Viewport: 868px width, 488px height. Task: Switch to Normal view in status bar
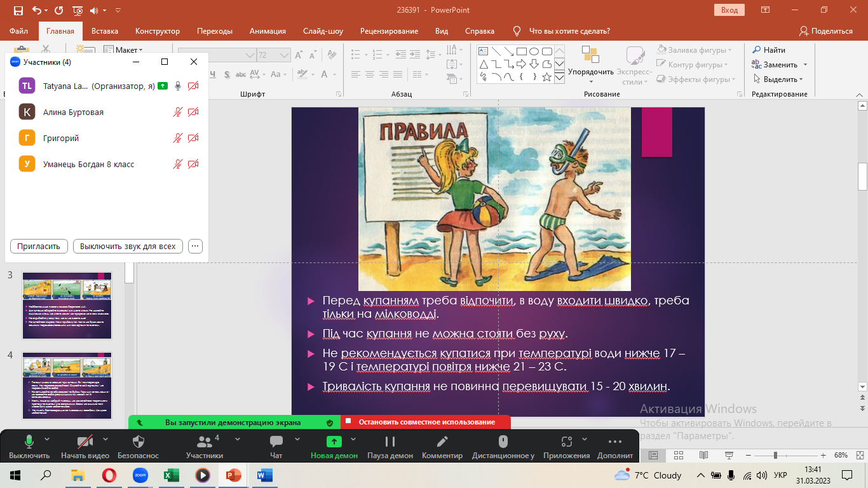point(653,455)
